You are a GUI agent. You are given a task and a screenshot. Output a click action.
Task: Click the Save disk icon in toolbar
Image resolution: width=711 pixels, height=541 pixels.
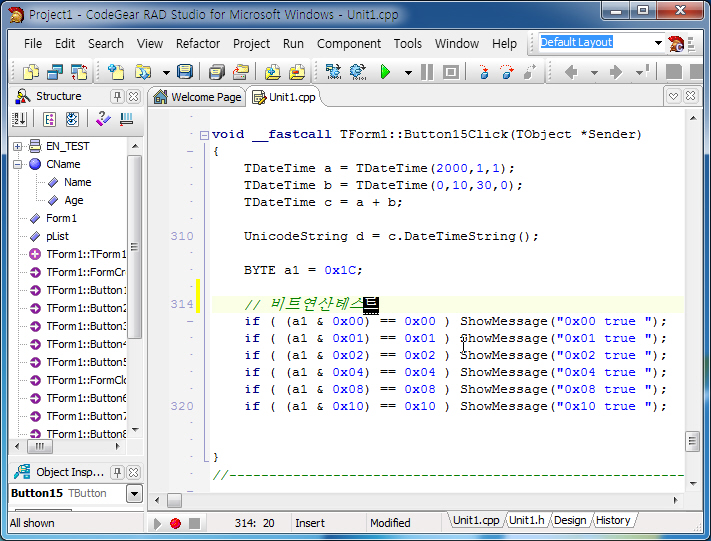pyautogui.click(x=184, y=72)
